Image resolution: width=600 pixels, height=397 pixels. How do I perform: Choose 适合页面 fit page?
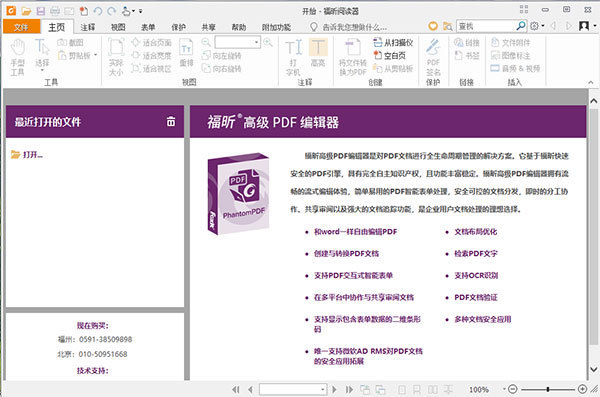coord(152,42)
